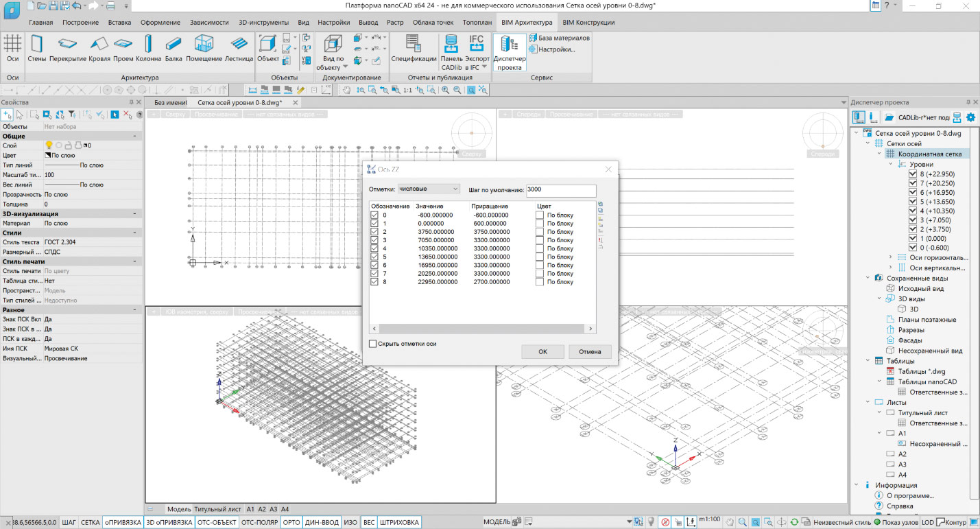
Task: Open the Облака точек ribbon tab
Action: [433, 23]
